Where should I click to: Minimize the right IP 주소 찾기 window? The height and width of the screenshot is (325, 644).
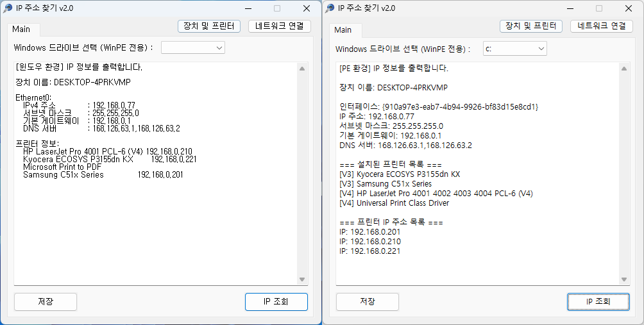[x=570, y=8]
